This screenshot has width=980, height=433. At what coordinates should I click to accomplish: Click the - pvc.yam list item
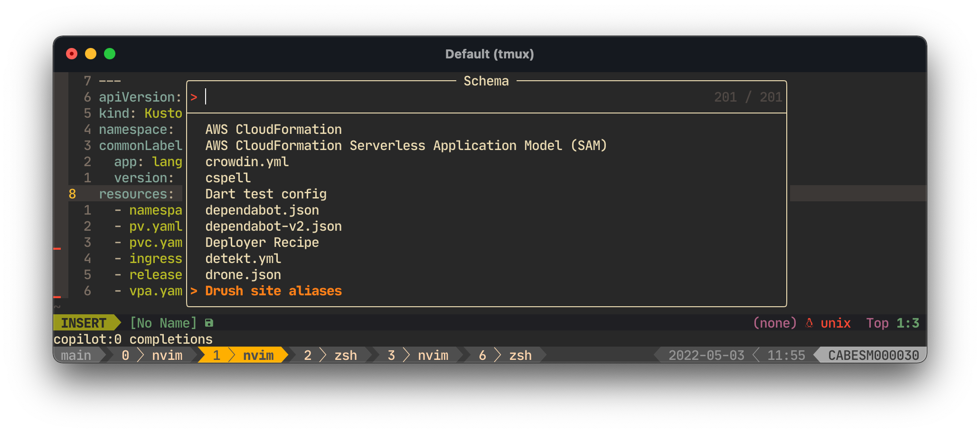(x=148, y=242)
